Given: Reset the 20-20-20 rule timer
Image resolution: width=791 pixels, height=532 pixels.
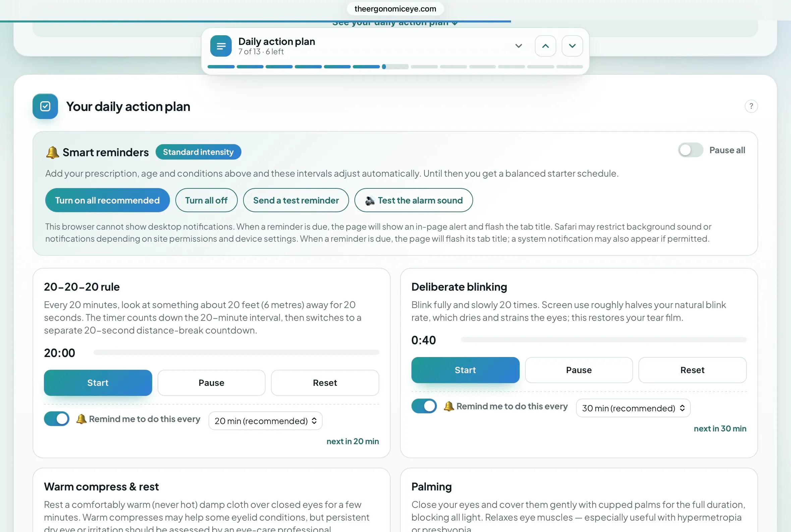Looking at the screenshot, I should 325,383.
